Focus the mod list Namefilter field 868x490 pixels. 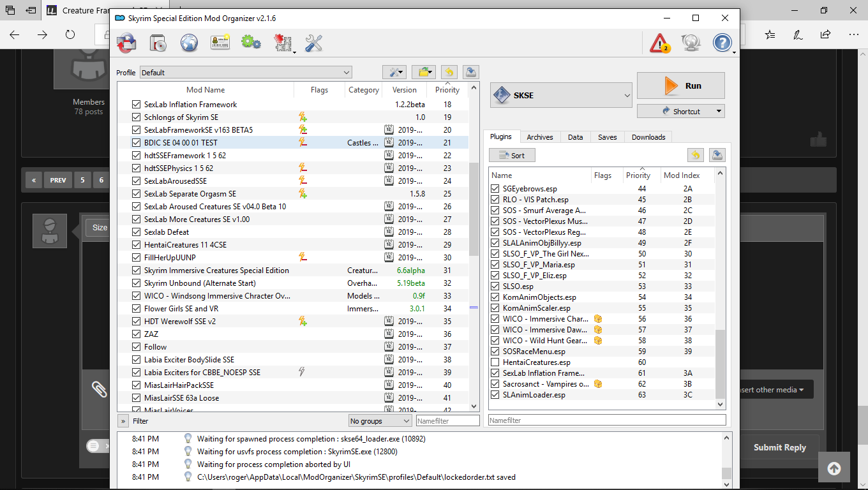[447, 421]
